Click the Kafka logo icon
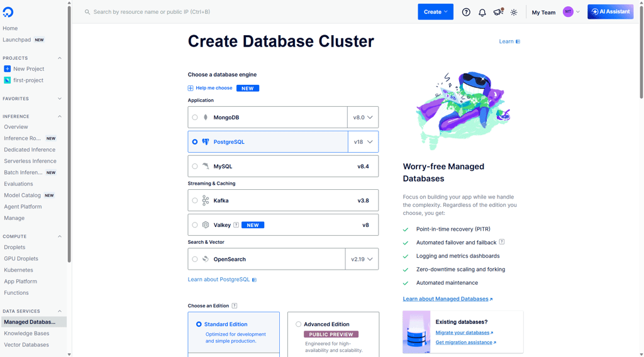 pyautogui.click(x=206, y=200)
